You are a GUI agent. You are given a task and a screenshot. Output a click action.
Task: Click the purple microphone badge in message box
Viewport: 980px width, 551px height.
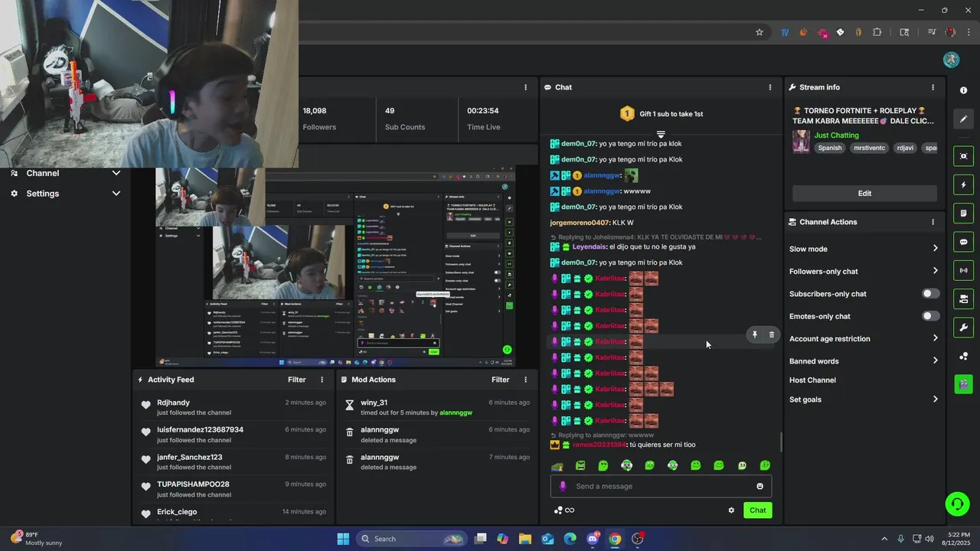pos(563,486)
